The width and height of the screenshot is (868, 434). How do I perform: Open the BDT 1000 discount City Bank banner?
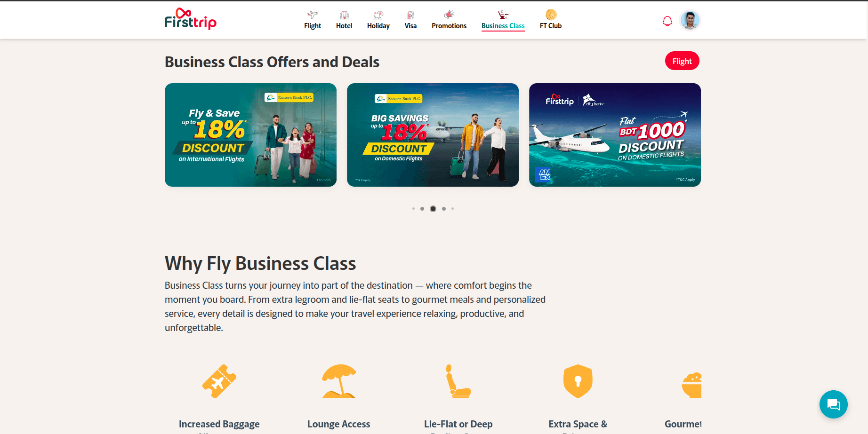coord(615,135)
